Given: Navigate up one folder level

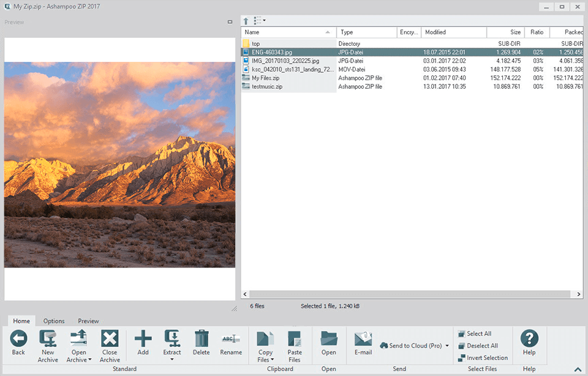Looking at the screenshot, I should pyautogui.click(x=246, y=20).
